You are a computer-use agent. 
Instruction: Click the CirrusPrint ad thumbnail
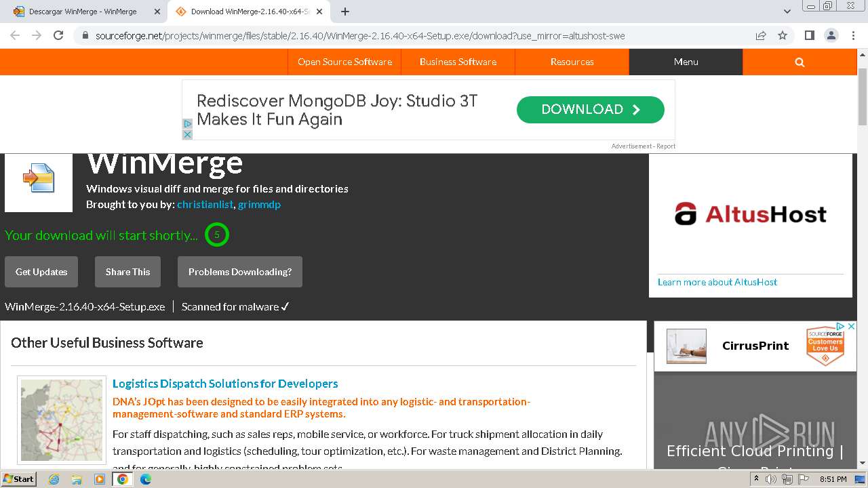[x=686, y=346]
